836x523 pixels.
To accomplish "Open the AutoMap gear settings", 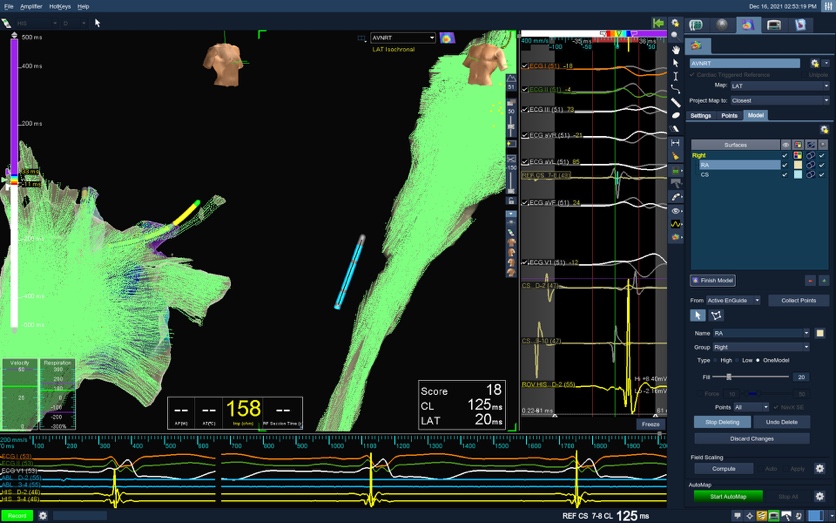I will point(820,496).
